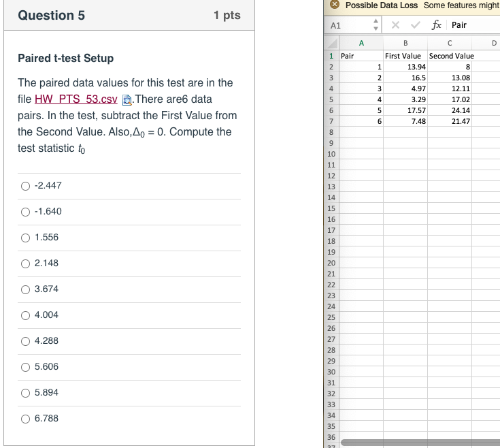Open the fx insert function button

click(436, 25)
